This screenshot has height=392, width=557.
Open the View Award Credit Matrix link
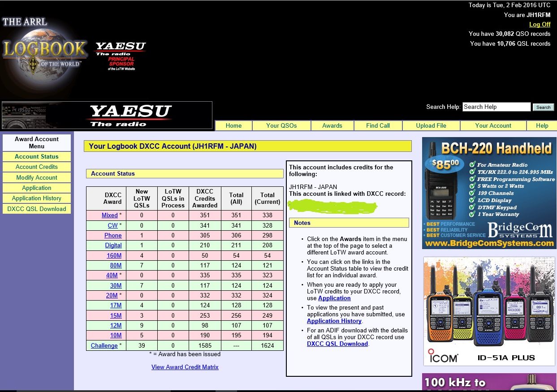(185, 367)
